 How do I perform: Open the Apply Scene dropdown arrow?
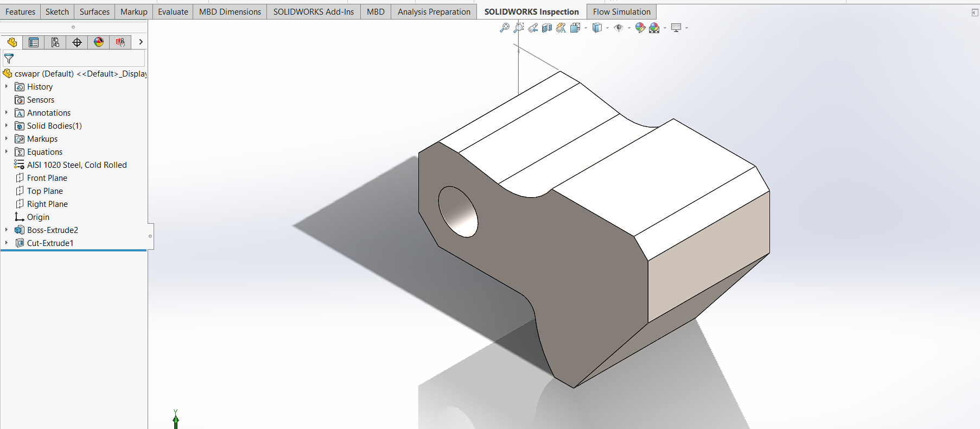pyautogui.click(x=665, y=28)
